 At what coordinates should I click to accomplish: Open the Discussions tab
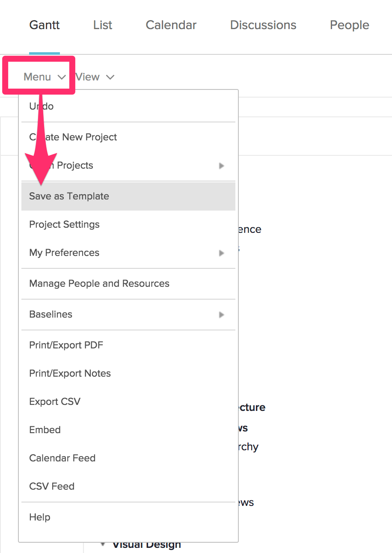(x=263, y=25)
